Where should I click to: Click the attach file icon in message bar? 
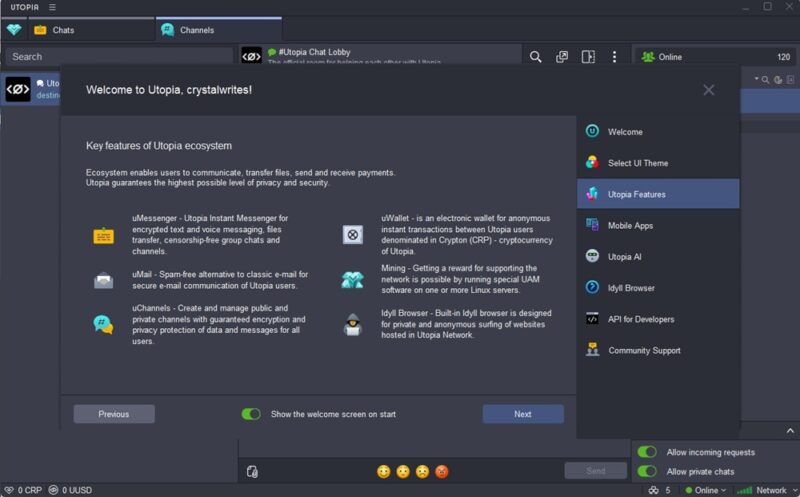point(252,471)
